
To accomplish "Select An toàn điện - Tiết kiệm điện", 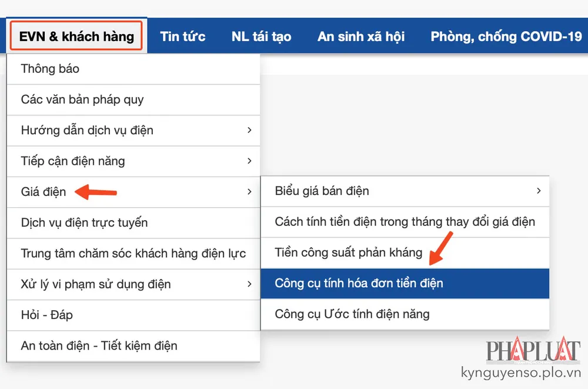I will [98, 346].
